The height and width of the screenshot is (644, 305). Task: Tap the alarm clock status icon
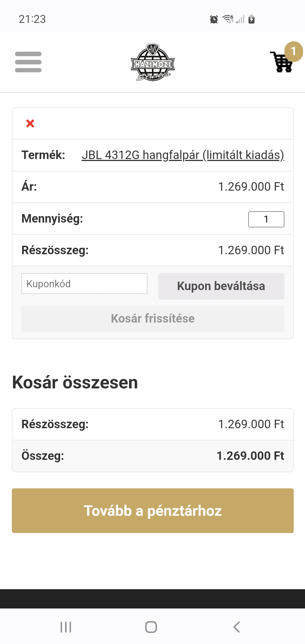pyautogui.click(x=214, y=19)
